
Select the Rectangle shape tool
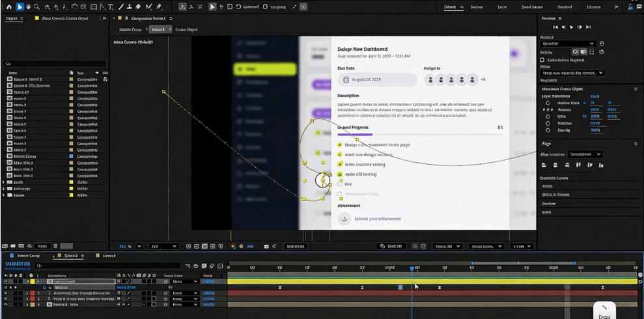coord(94,7)
